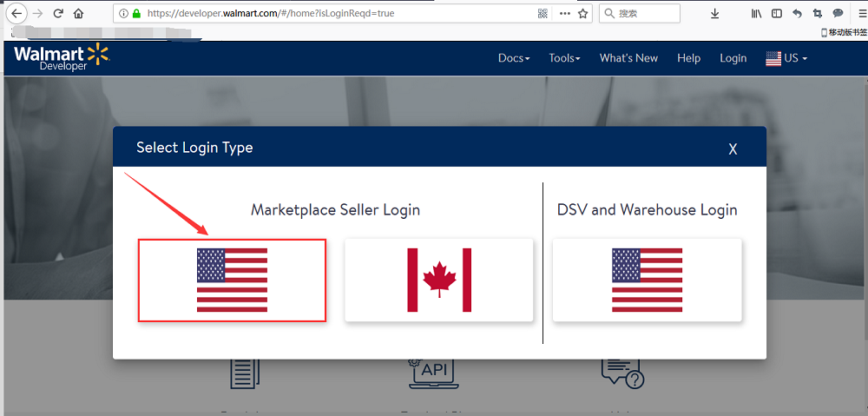Open the Tools dropdown menu

coord(564,58)
